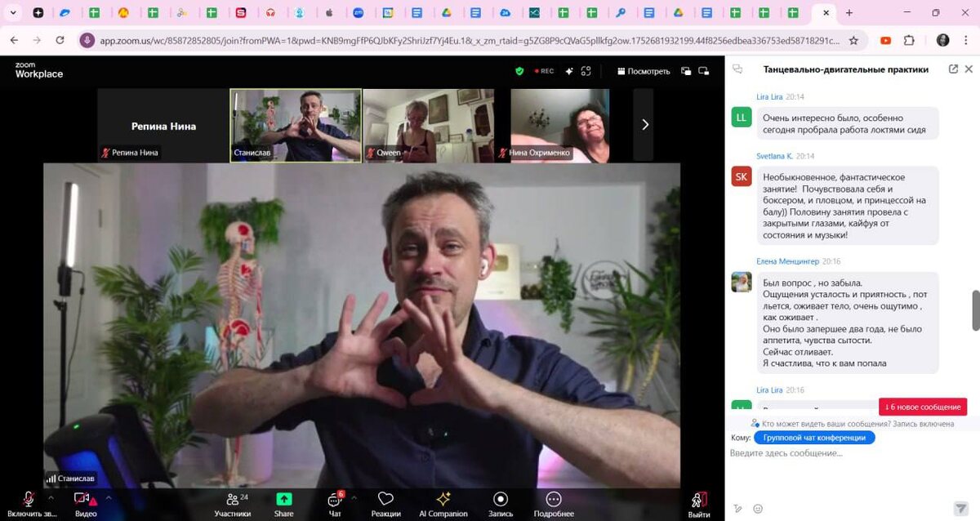Viewport: 980px width, 521px height.
Task: Click the address bar URL
Action: click(469, 40)
